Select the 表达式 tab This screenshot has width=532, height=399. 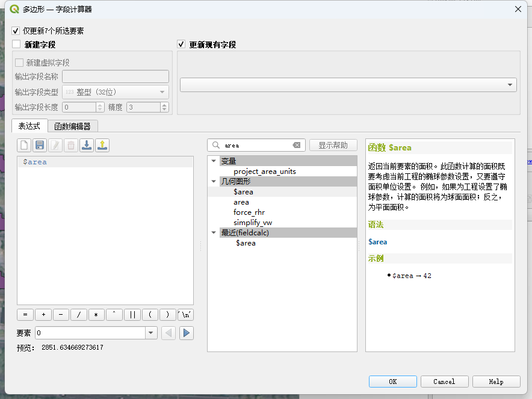(29, 126)
